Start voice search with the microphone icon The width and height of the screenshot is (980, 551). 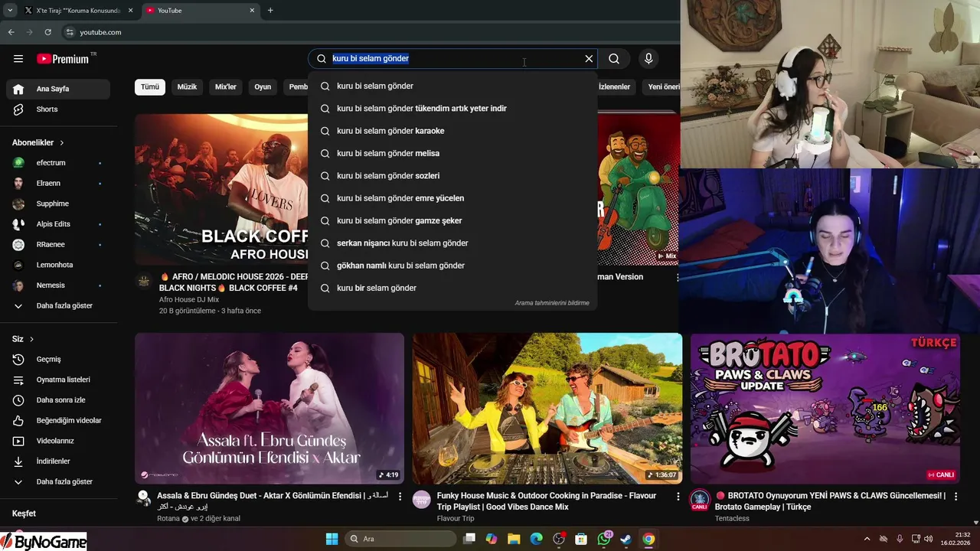coord(648,59)
